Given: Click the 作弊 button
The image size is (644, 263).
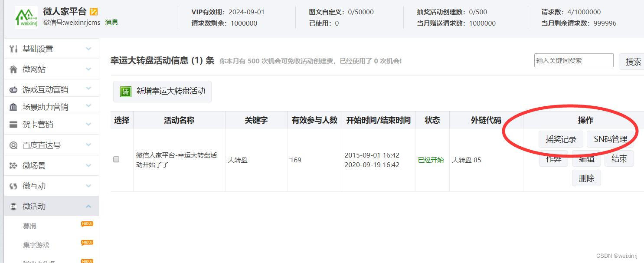Looking at the screenshot, I should point(553,158).
